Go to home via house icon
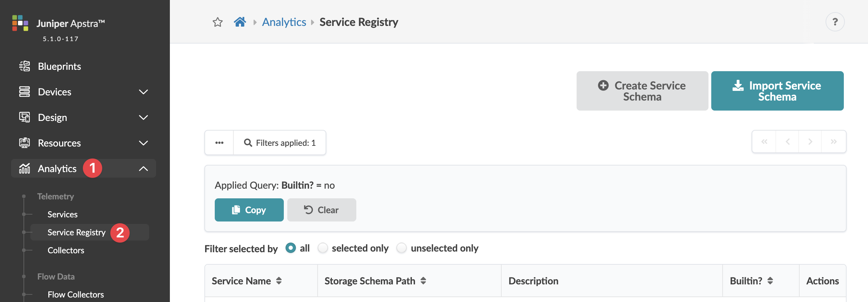Screen dimensions: 868x302 pos(240,22)
